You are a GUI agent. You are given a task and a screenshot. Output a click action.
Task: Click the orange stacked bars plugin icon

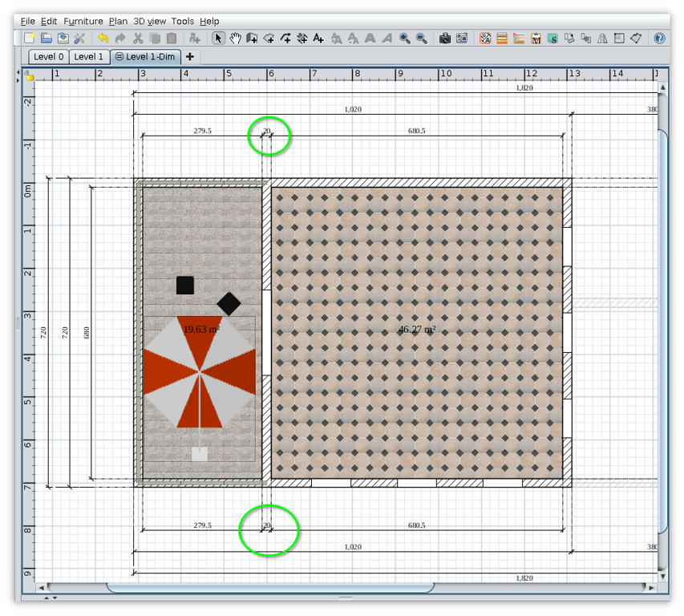(502, 38)
